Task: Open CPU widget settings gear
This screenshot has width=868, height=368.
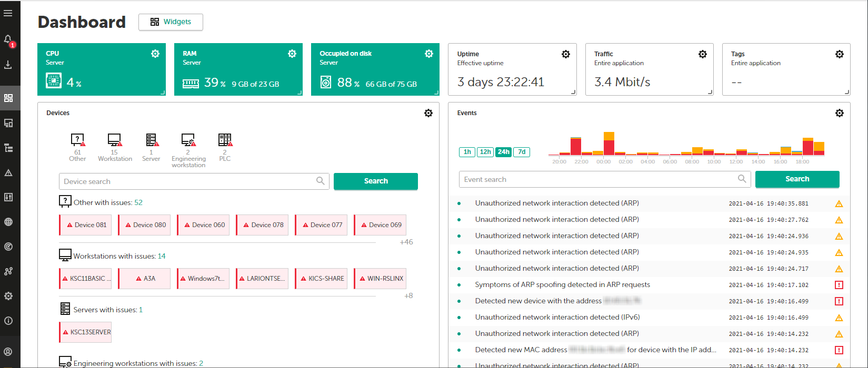Action: (155, 54)
